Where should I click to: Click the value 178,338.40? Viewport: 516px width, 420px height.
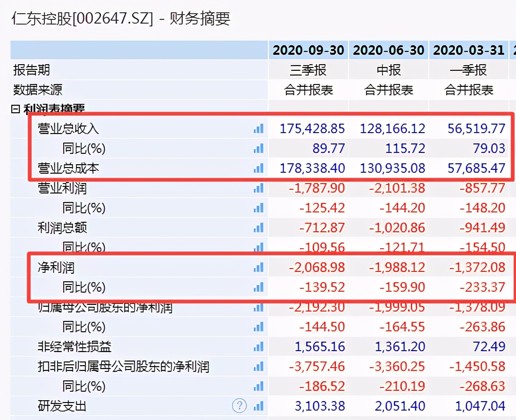tap(312, 168)
